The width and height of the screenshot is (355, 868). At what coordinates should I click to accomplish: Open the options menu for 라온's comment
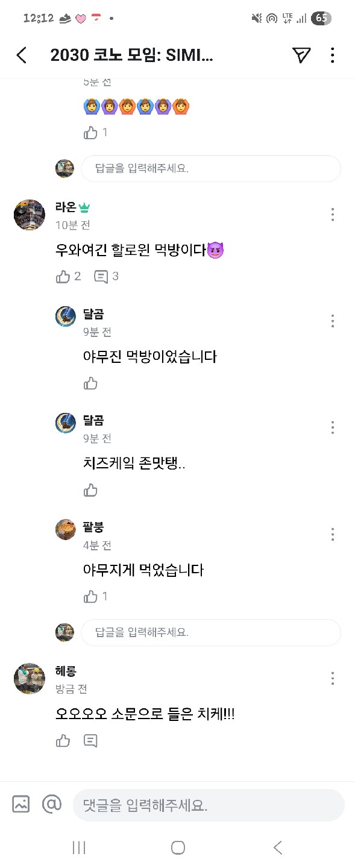[x=332, y=214]
